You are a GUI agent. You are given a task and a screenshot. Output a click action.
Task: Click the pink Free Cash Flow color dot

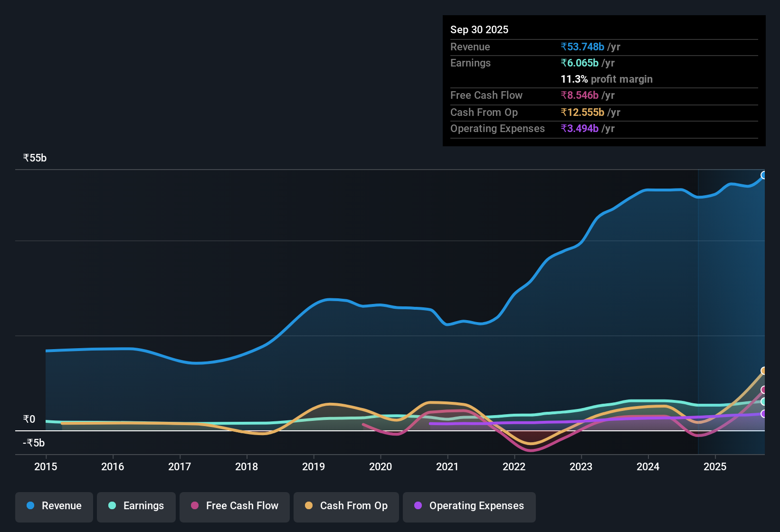pyautogui.click(x=194, y=506)
